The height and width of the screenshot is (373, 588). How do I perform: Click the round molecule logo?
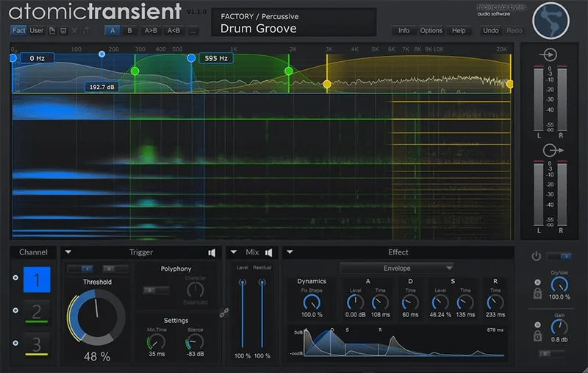coord(551,21)
